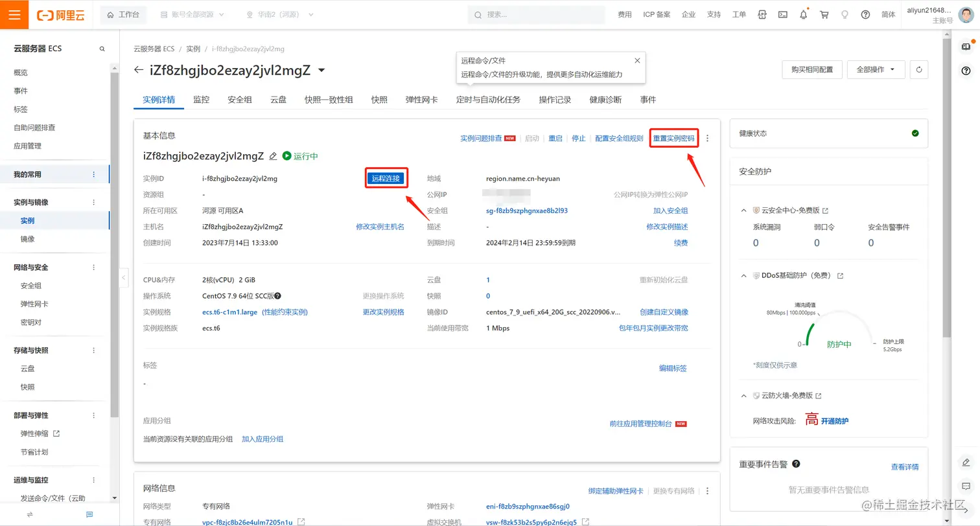Viewport: 980px width, 526px height.
Task: Click the 购买相同配置 button
Action: click(x=812, y=69)
